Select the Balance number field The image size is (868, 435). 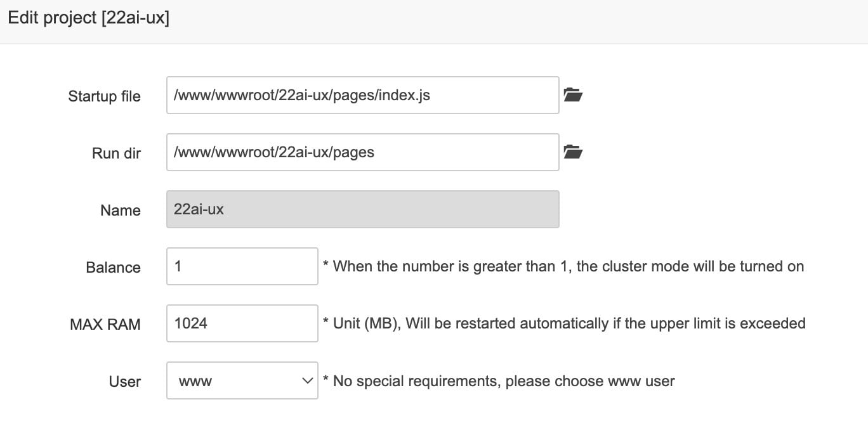(242, 266)
